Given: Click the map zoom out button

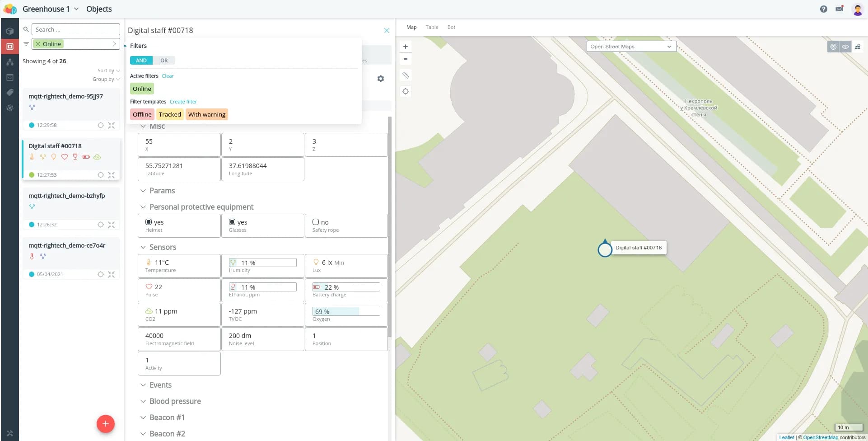Looking at the screenshot, I should point(405,59).
